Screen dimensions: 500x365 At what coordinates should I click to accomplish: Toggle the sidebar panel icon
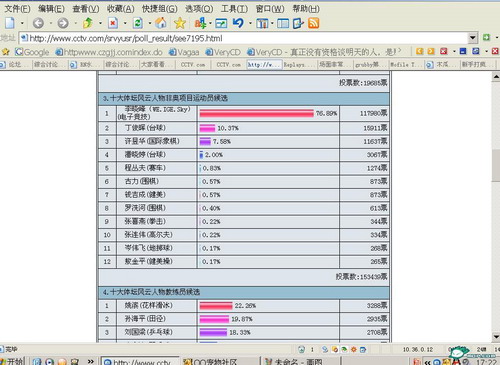click(x=283, y=23)
